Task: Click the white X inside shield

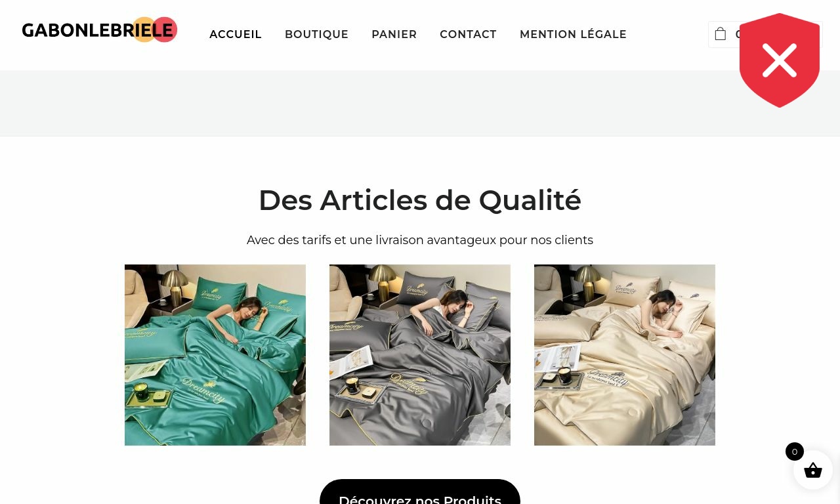Action: point(780,60)
